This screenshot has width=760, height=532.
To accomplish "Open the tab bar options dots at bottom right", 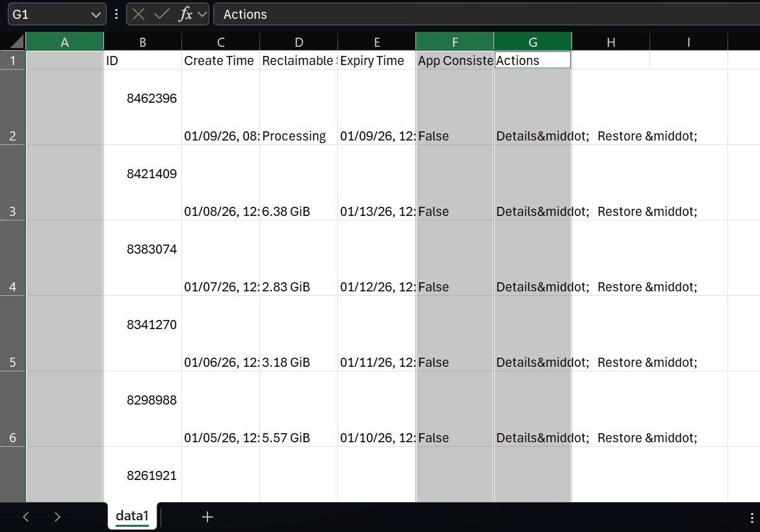I will click(752, 517).
